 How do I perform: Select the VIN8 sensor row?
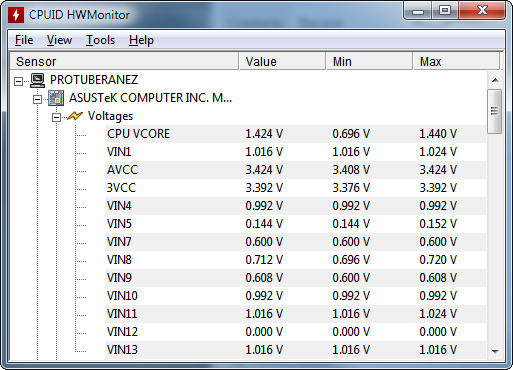pos(295,260)
